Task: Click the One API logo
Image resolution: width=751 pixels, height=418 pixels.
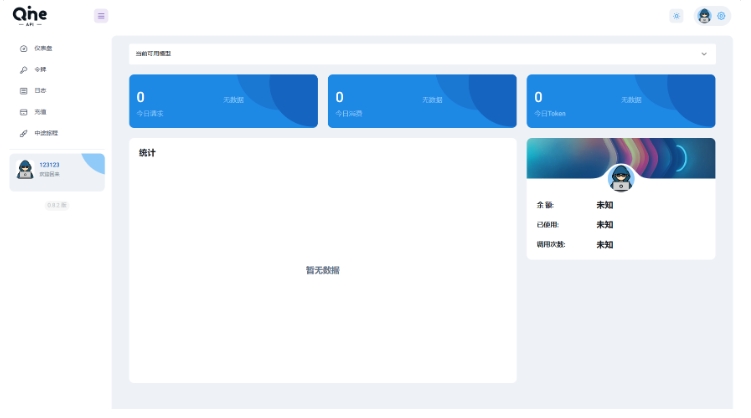Action: point(30,16)
